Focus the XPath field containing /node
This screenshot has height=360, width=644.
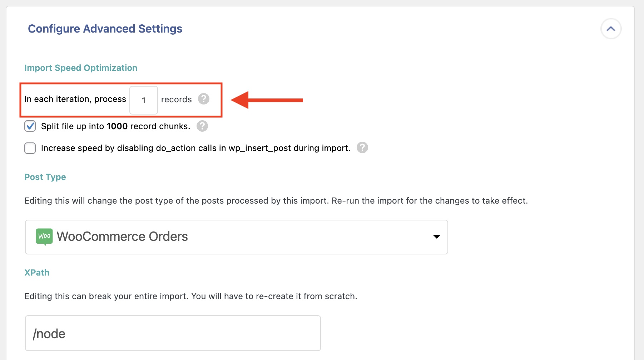(x=173, y=334)
